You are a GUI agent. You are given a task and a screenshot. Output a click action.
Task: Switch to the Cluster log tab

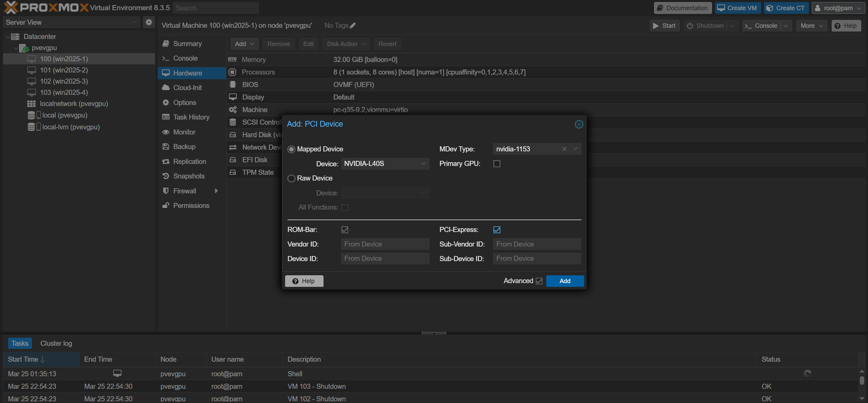(56, 343)
